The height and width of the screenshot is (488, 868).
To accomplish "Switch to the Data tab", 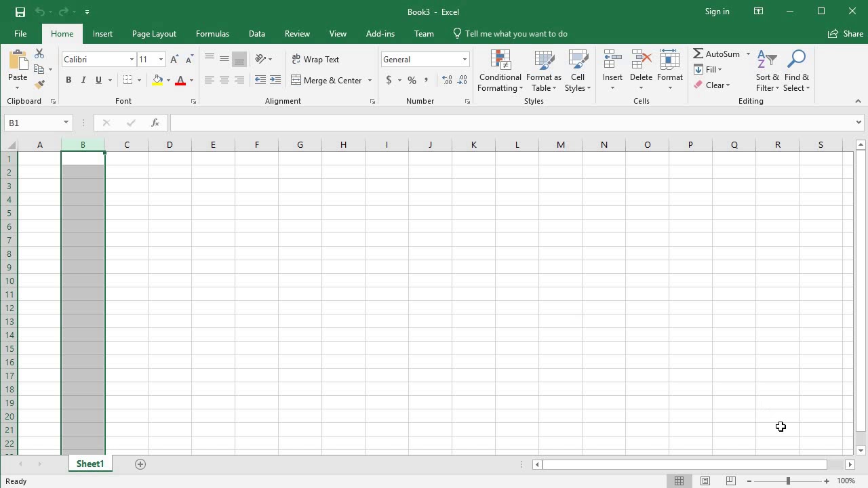I will coord(256,34).
